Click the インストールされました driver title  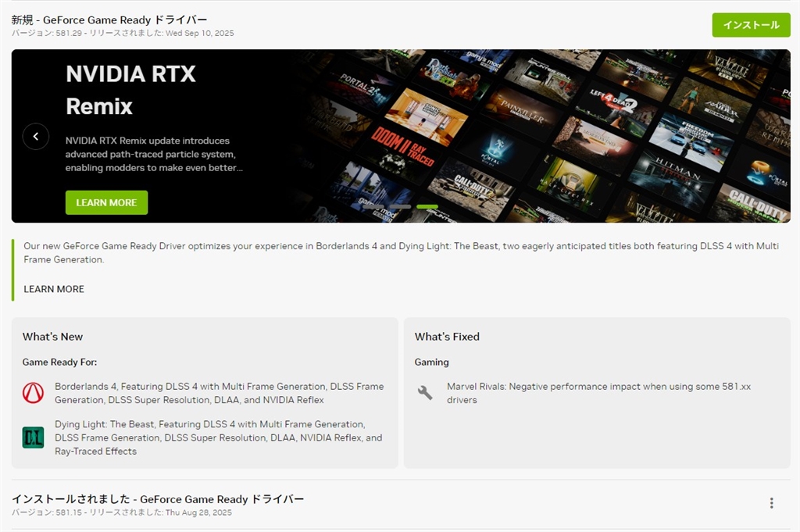158,499
